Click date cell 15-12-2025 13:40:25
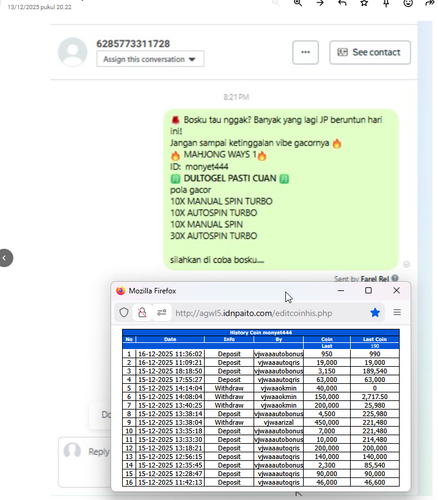The width and height of the screenshot is (438, 500). click(x=170, y=405)
